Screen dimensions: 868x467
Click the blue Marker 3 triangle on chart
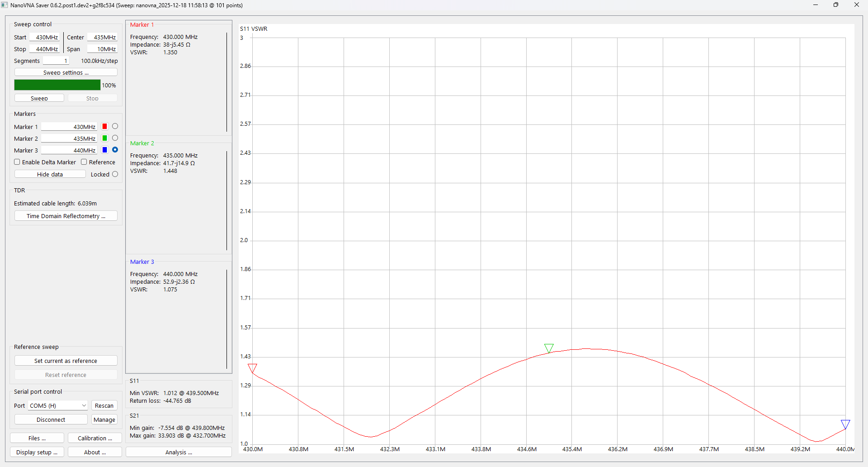tap(845, 424)
